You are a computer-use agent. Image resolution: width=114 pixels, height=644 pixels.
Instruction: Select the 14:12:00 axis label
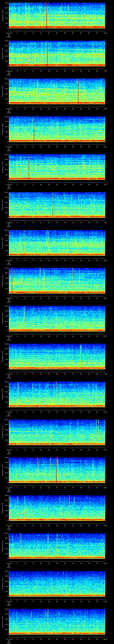(9, 450)
